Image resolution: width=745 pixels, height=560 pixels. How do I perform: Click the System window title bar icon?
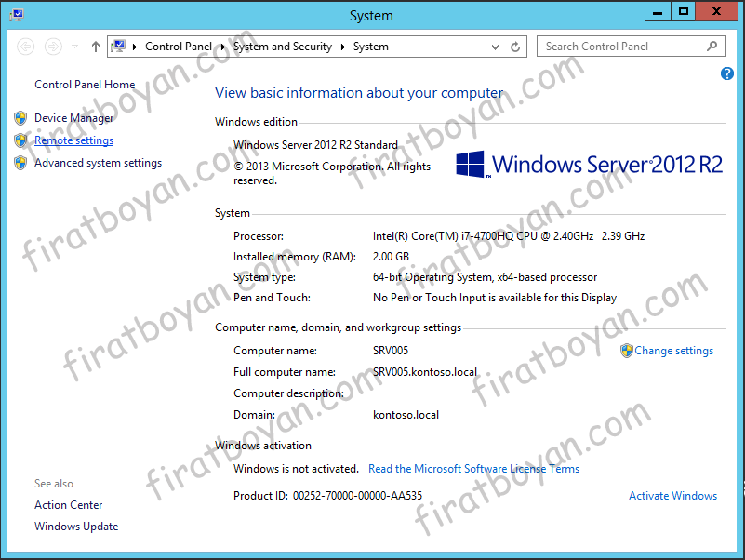[x=16, y=15]
